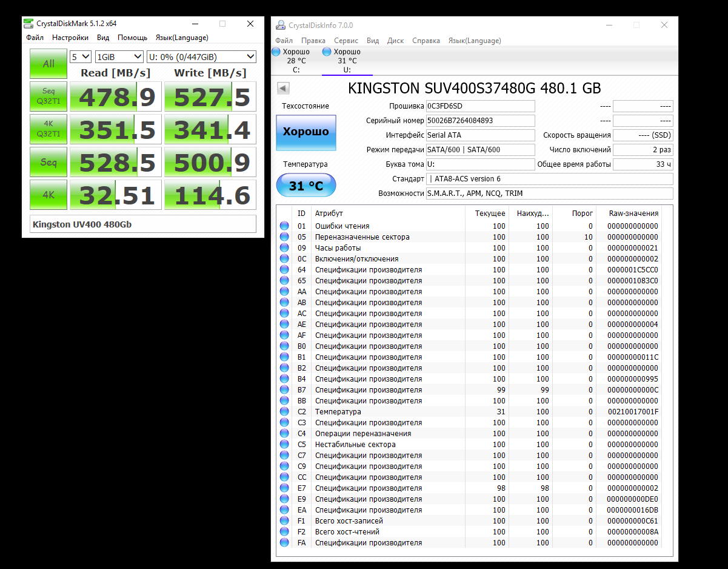Start the plain 4K benchmark
Viewport: 728px width, 569px height.
tap(48, 195)
